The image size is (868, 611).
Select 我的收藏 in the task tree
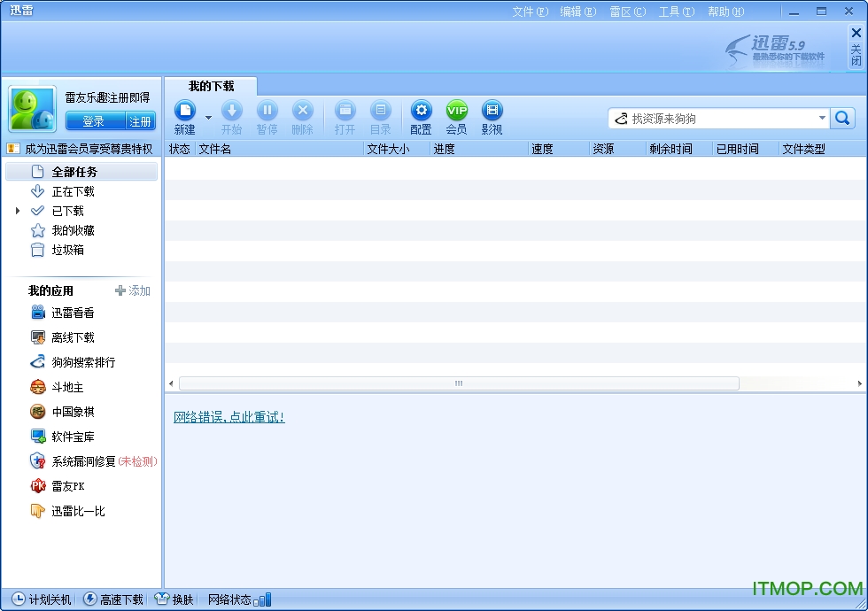73,230
